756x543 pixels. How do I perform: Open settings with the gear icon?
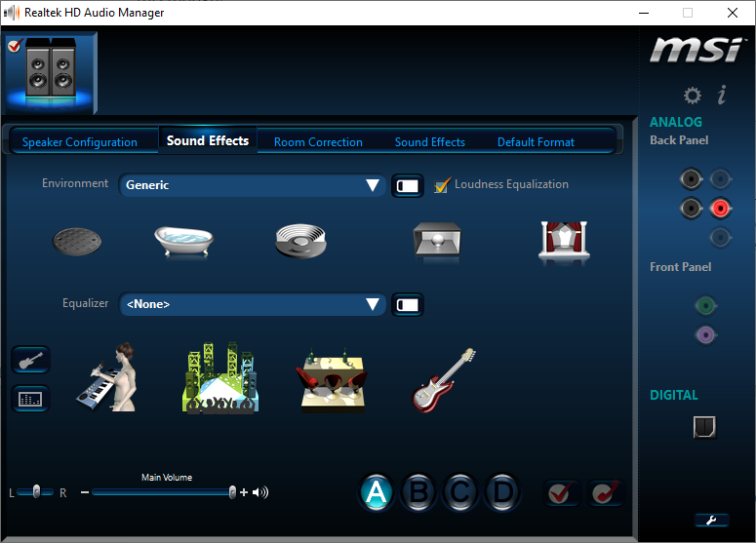[693, 96]
